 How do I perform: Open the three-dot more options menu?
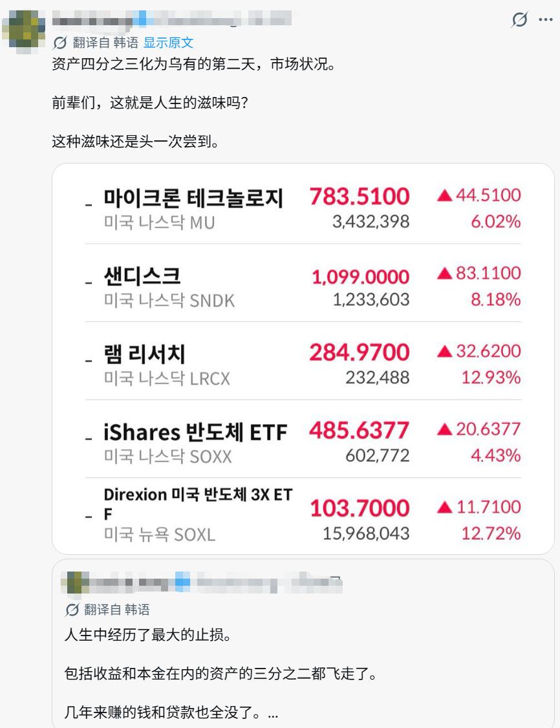[x=546, y=19]
